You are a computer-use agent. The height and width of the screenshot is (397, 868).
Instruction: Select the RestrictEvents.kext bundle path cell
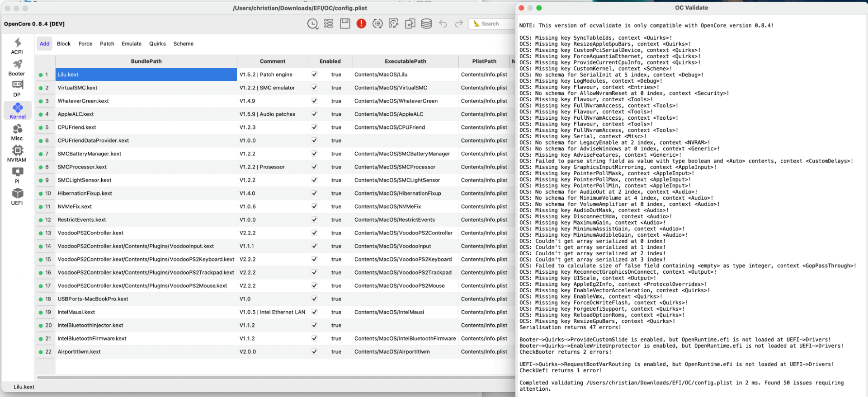pyautogui.click(x=146, y=220)
